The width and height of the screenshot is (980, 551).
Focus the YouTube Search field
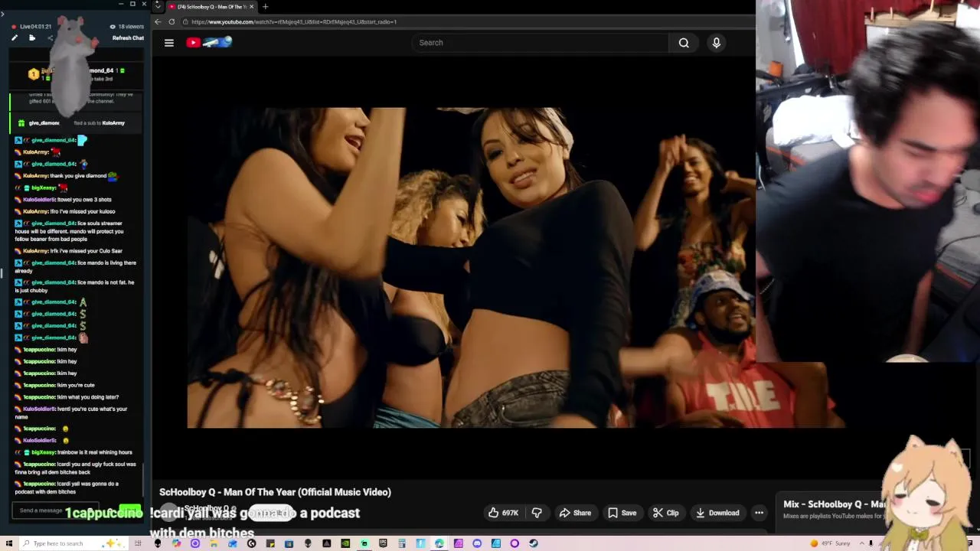coord(541,43)
